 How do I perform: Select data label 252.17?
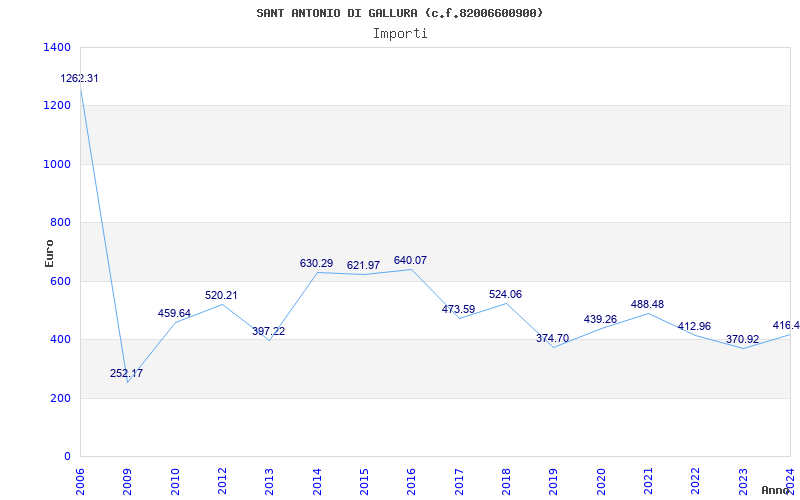tap(127, 373)
